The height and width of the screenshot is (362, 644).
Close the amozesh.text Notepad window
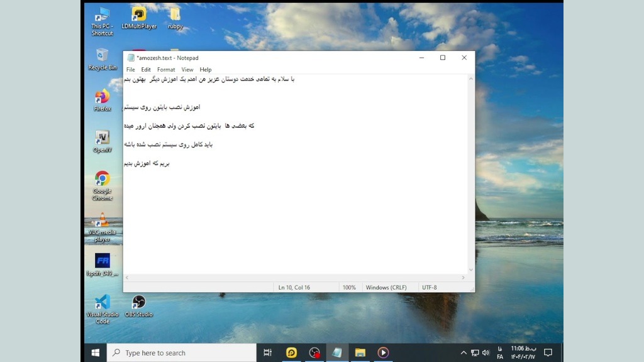click(x=464, y=58)
